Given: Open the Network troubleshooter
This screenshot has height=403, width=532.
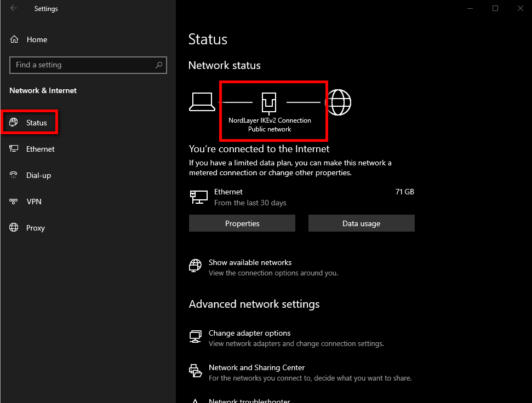Looking at the screenshot, I should [x=249, y=400].
